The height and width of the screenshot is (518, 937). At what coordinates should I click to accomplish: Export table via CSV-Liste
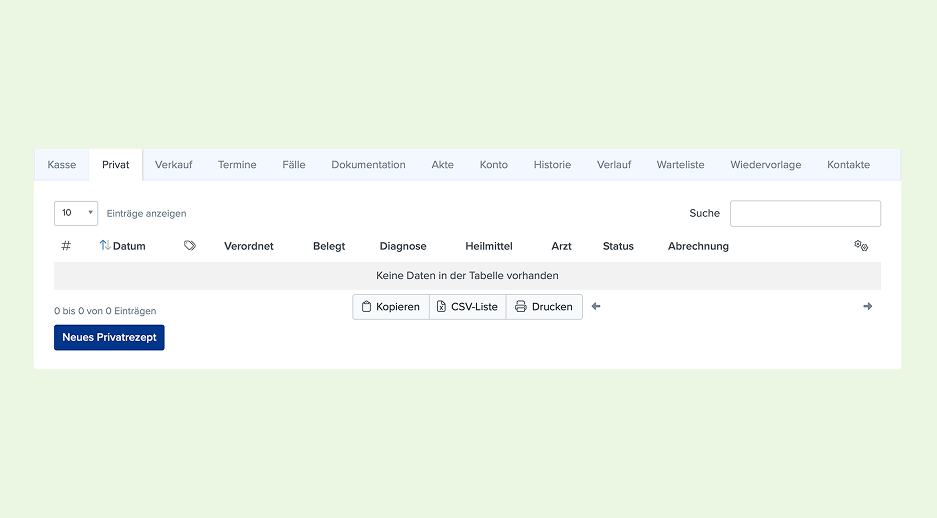tap(467, 307)
